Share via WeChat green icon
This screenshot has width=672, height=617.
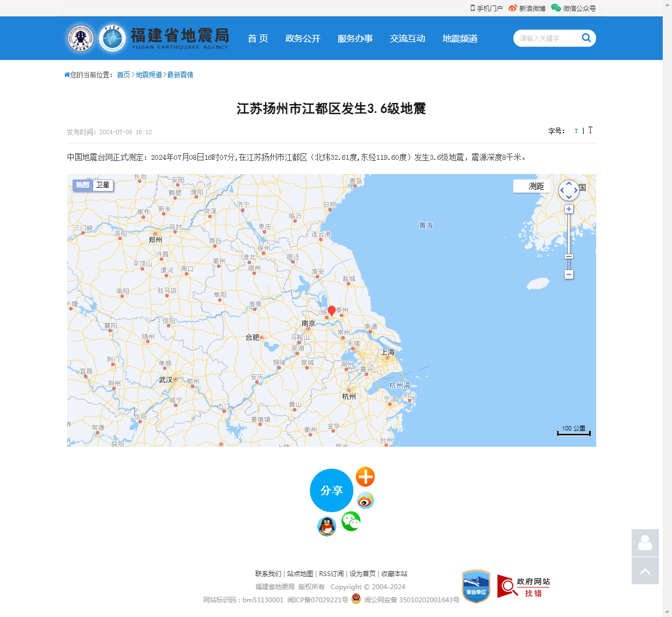pyautogui.click(x=351, y=521)
